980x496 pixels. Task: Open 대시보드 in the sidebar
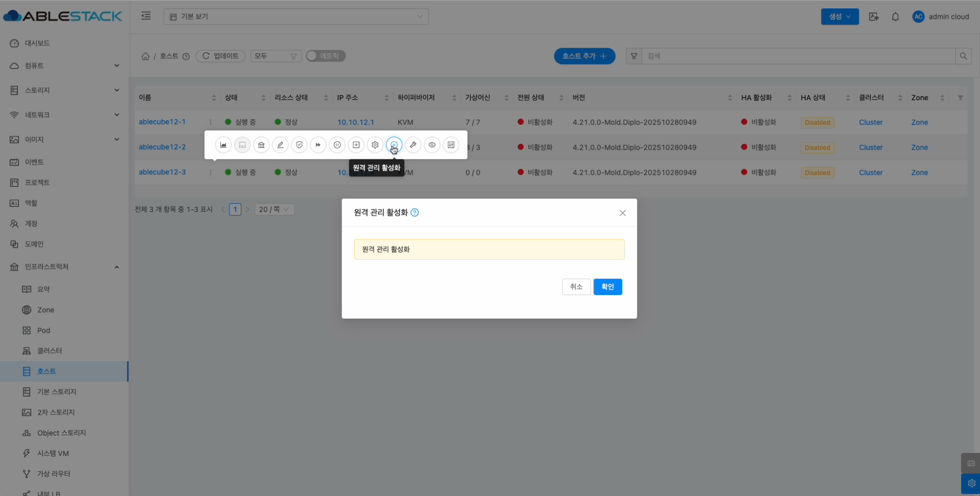pyautogui.click(x=37, y=43)
